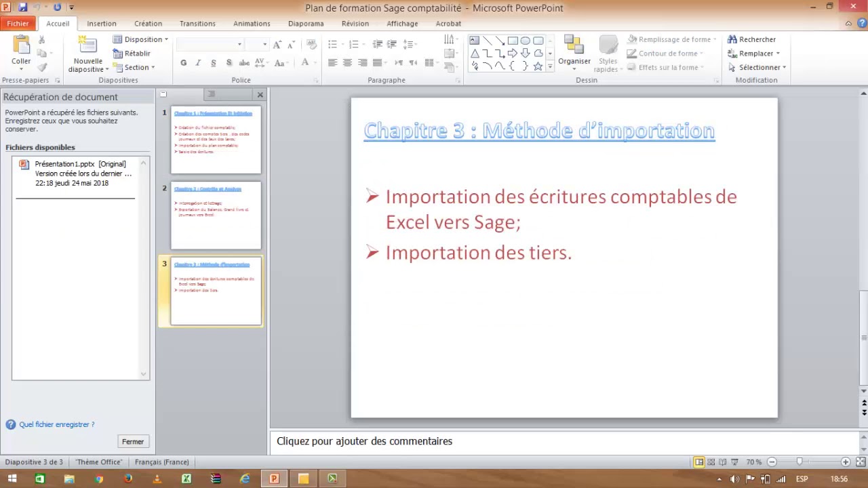Switch to the Création tab
Viewport: 868px width, 488px height.
pyautogui.click(x=148, y=23)
